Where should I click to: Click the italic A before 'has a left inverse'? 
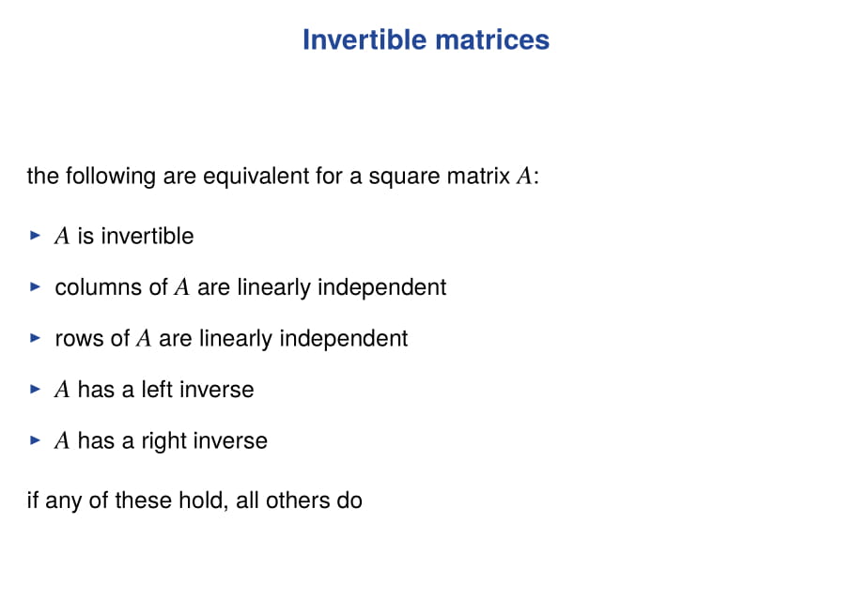63,390
